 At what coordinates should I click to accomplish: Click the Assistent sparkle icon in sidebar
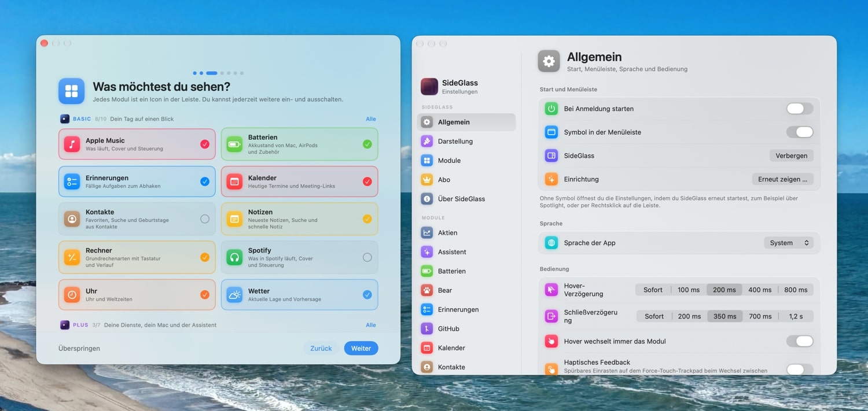(x=427, y=252)
